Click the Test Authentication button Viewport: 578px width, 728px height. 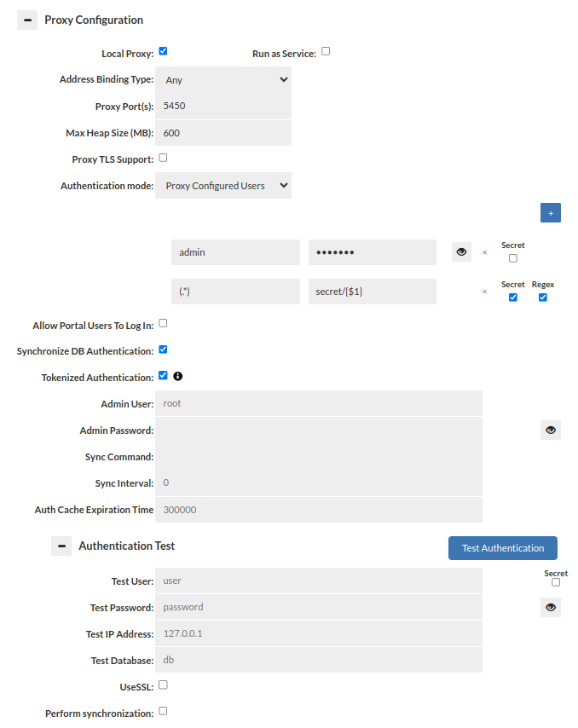[502, 548]
